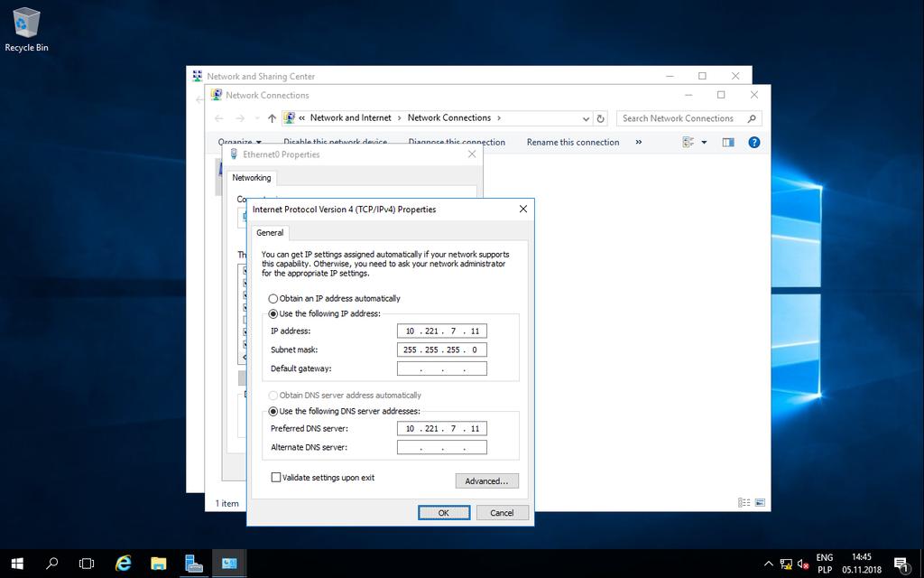
Task: Click the Network Connections window title icon
Action: point(217,95)
